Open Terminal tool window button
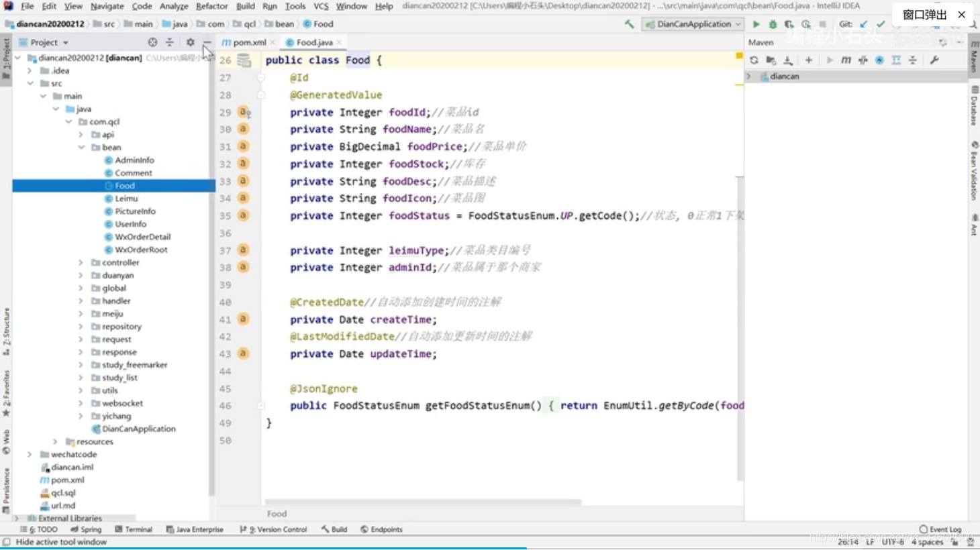Image resolution: width=980 pixels, height=550 pixels. [133, 529]
